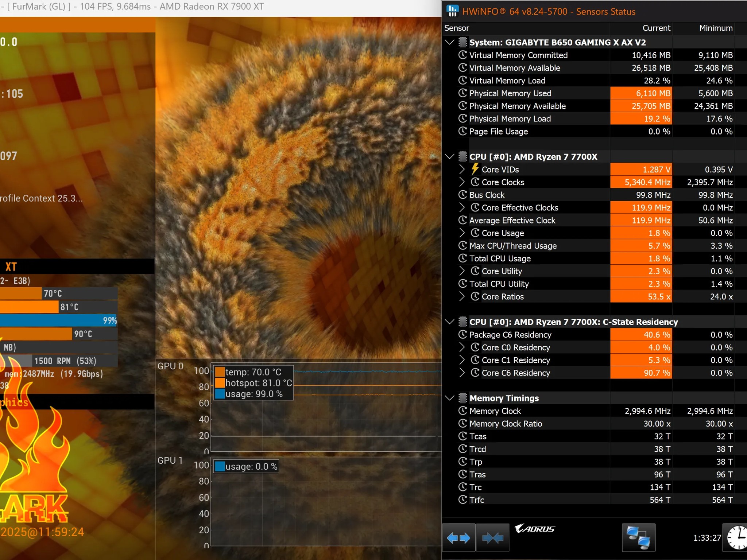Click the collapse-columns inward arrows button in HWiNFO
The height and width of the screenshot is (560, 747).
493,538
